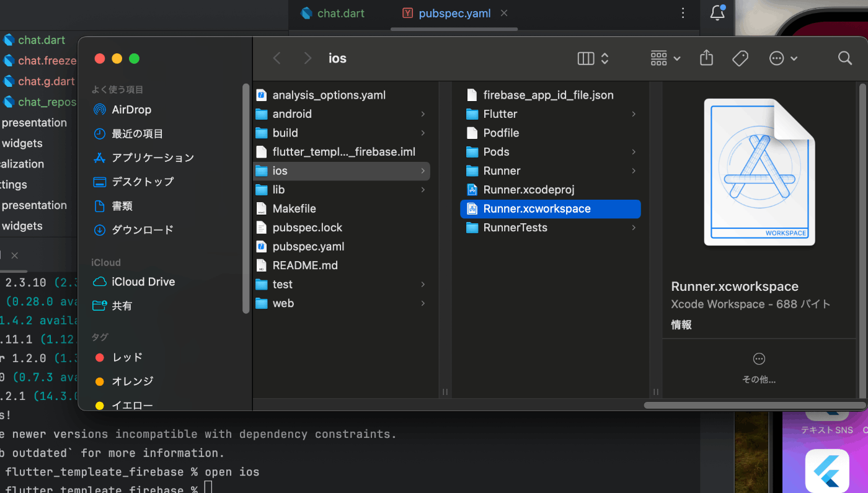Open chat.g.dart in project tree
The width and height of the screenshot is (868, 493).
tap(39, 81)
